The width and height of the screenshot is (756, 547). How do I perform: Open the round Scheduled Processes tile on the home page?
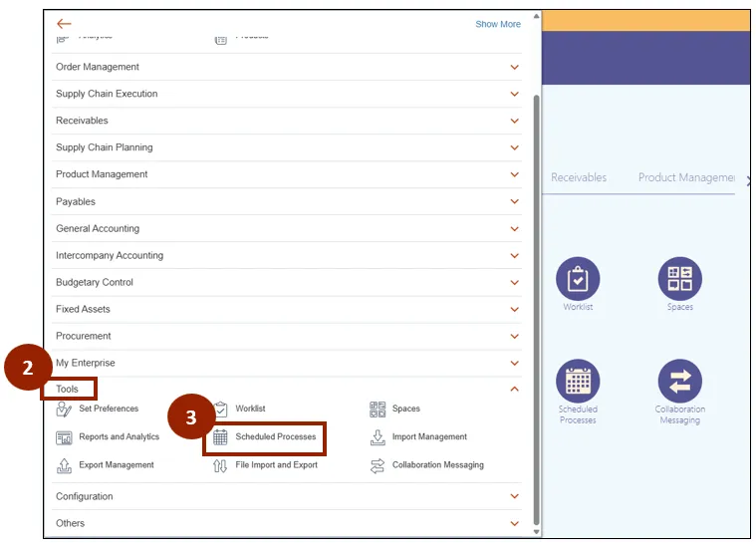pyautogui.click(x=578, y=381)
